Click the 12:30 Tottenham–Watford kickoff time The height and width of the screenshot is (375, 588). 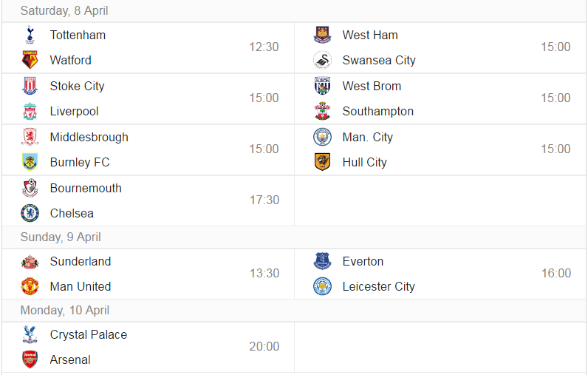point(264,47)
